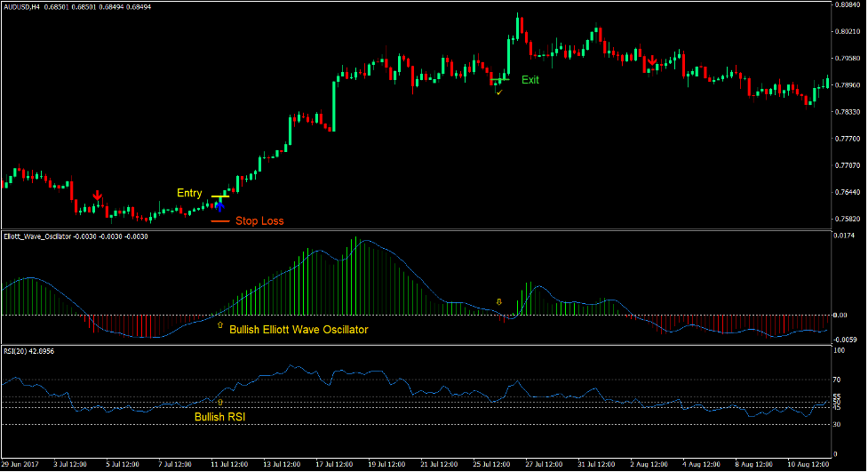Click the green Exit text label
The width and height of the screenshot is (868, 472).
pyautogui.click(x=530, y=79)
